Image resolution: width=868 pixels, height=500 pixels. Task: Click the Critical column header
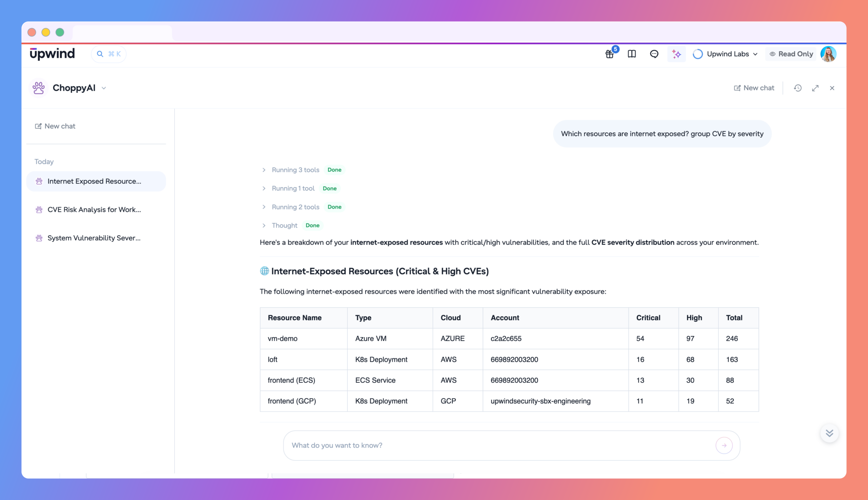tap(653, 318)
